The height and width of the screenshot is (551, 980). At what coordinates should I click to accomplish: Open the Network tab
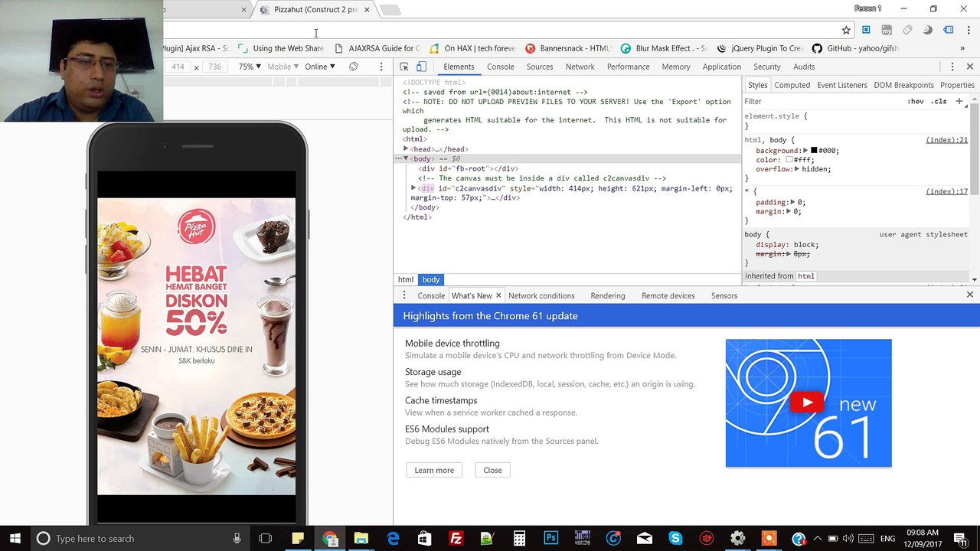(x=580, y=67)
